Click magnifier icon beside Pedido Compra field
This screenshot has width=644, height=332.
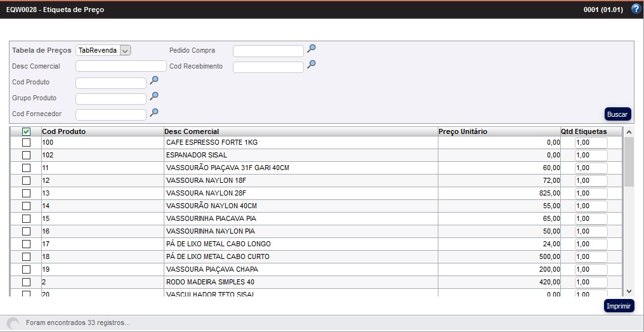click(x=312, y=49)
